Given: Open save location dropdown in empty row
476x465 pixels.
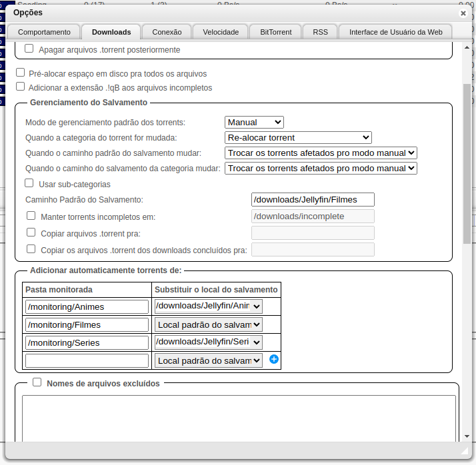Looking at the screenshot, I should [x=209, y=360].
